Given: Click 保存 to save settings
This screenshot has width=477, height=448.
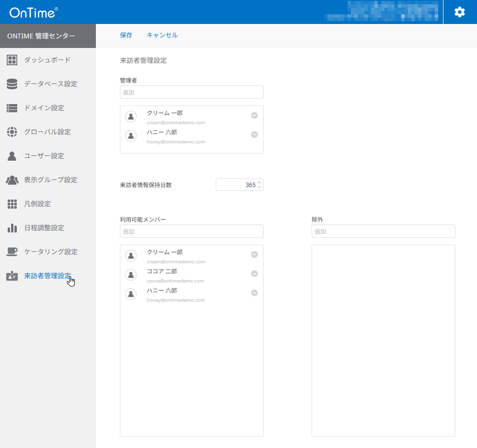Looking at the screenshot, I should [126, 35].
